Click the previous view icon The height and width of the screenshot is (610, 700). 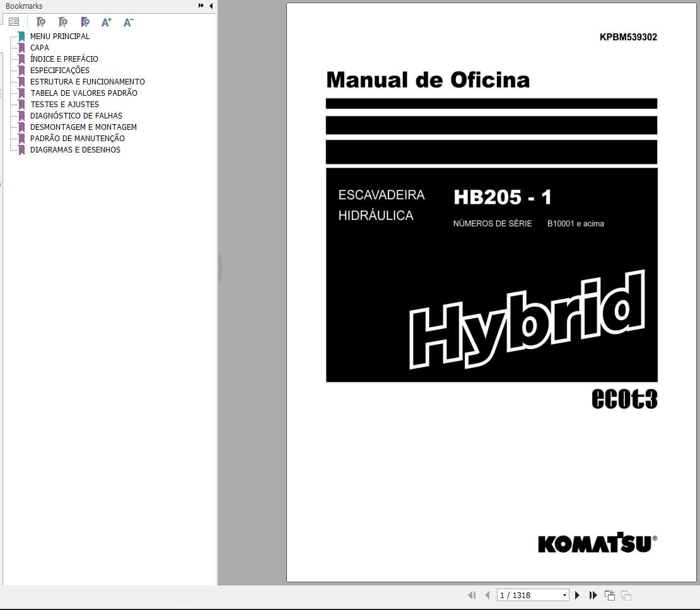pos(610,595)
